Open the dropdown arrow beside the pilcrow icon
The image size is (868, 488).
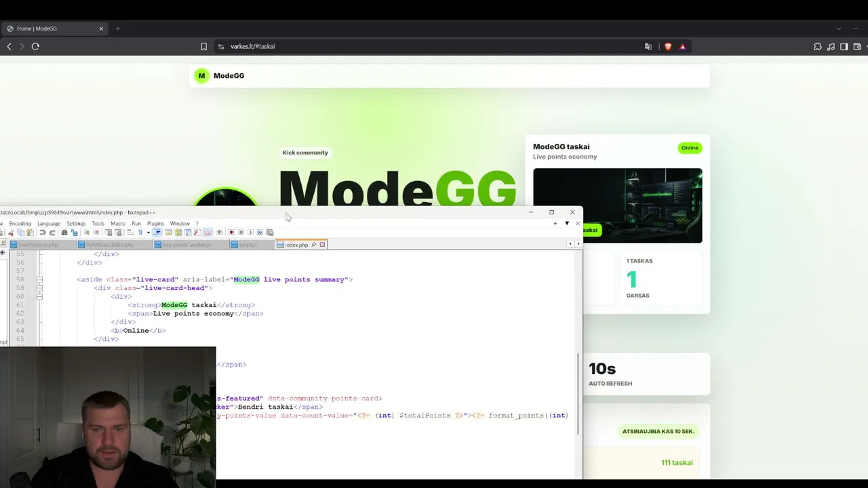(147, 232)
